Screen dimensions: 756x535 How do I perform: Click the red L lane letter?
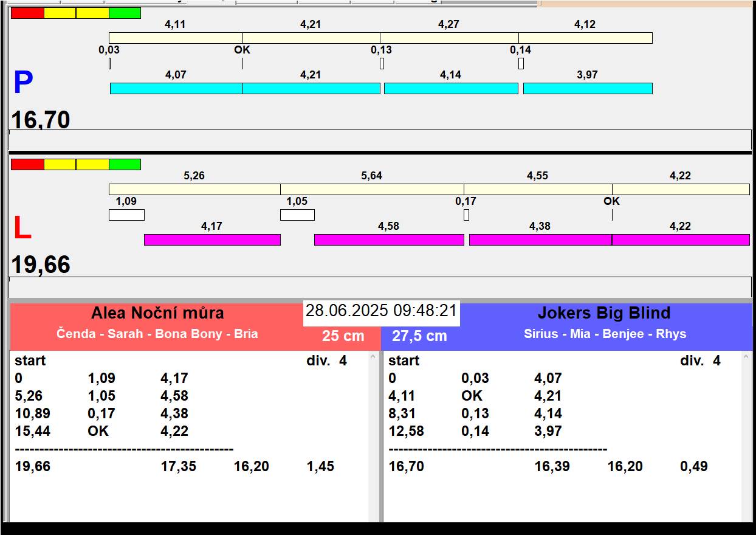(22, 229)
